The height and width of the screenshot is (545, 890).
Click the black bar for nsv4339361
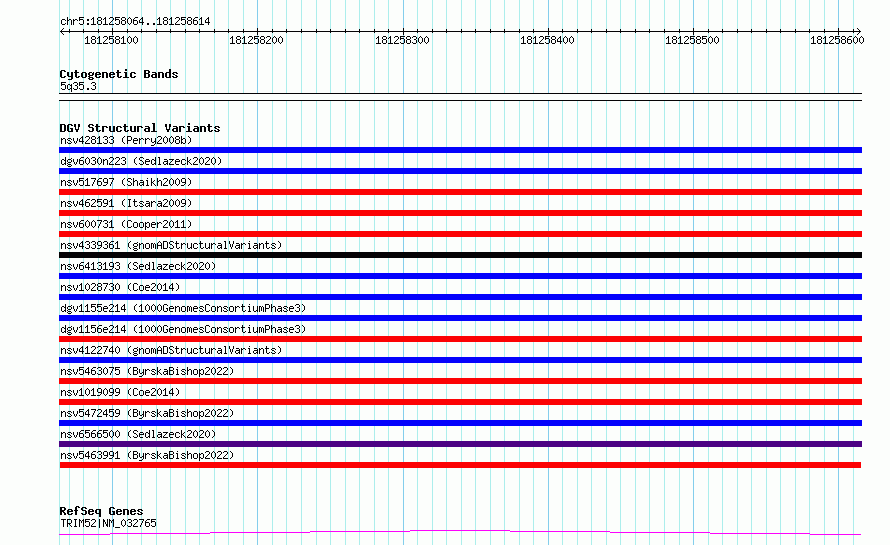460,255
